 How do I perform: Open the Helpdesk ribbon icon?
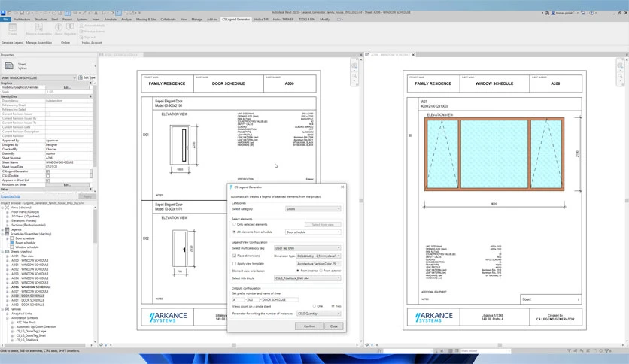tap(70, 27)
